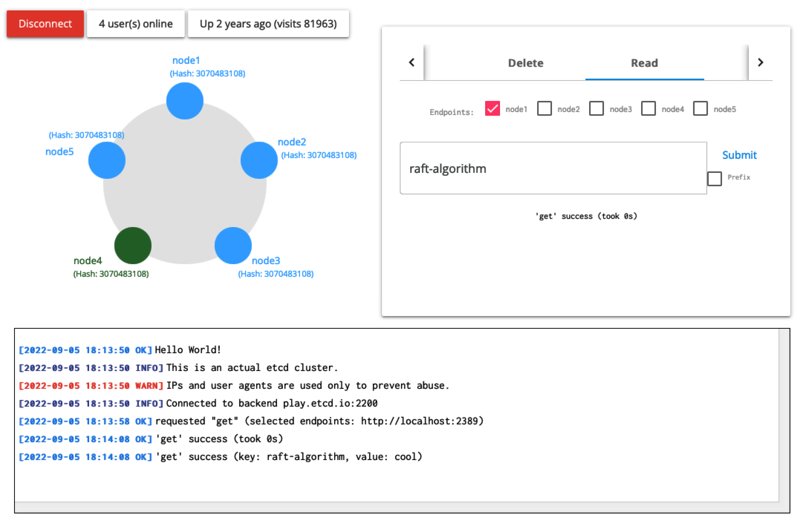Click the key input field containing raft-algorithm
Screen dimensions: 802x532
click(x=553, y=168)
